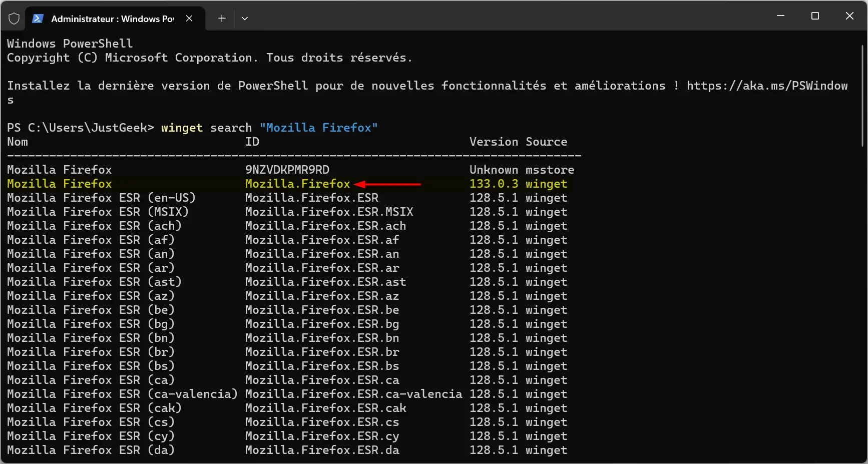Screen dimensions: 868x464
Task: Click the msstore source entry
Action: (x=550, y=170)
